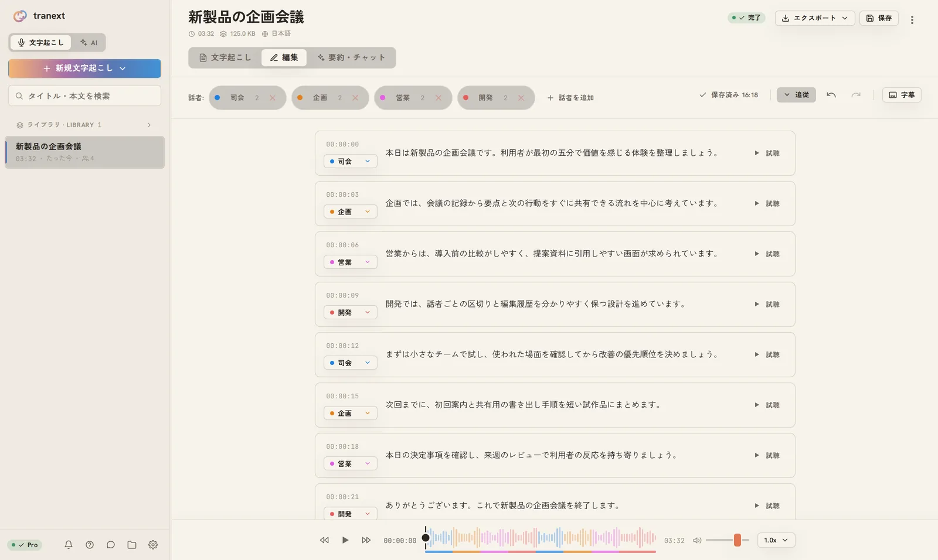The height and width of the screenshot is (560, 938).
Task: Click the undo arrow icon
Action: pyautogui.click(x=831, y=95)
